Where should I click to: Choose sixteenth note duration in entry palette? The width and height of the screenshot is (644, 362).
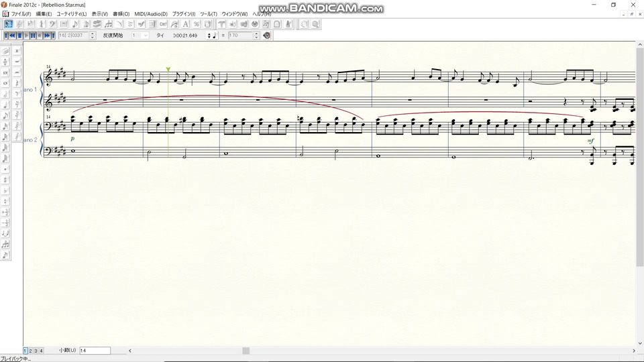click(5, 126)
